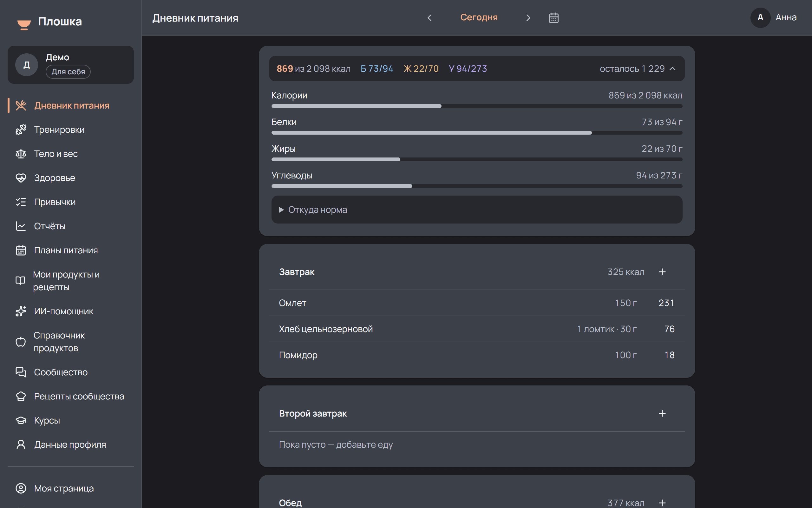Screen dimensions: 812x508
Task: Open Курсы via its graduation cap icon
Action: (x=21, y=421)
